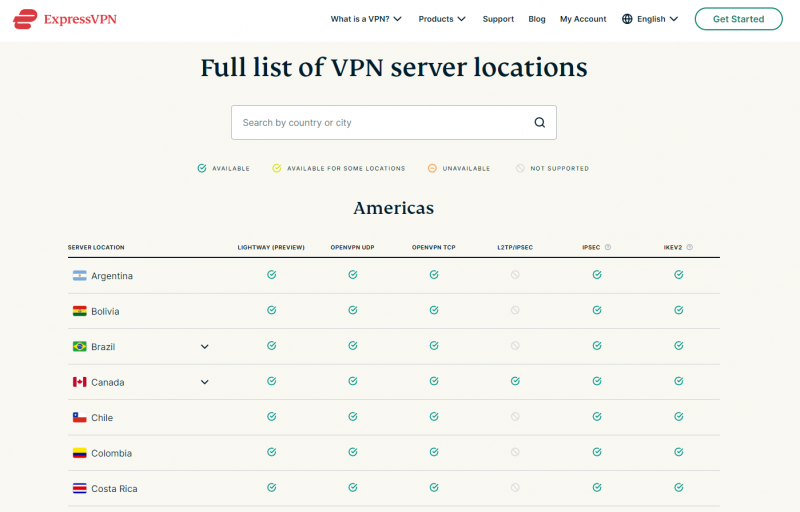Viewport: 800px width, 512px height.
Task: Click the Bolivia flag icon
Action: pos(80,311)
